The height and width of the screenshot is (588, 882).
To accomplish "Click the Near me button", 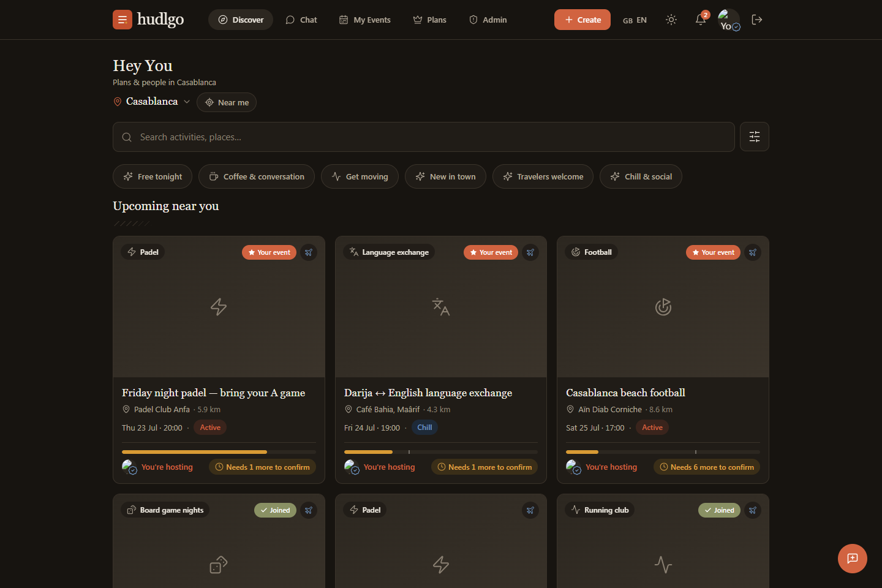I will tap(227, 102).
